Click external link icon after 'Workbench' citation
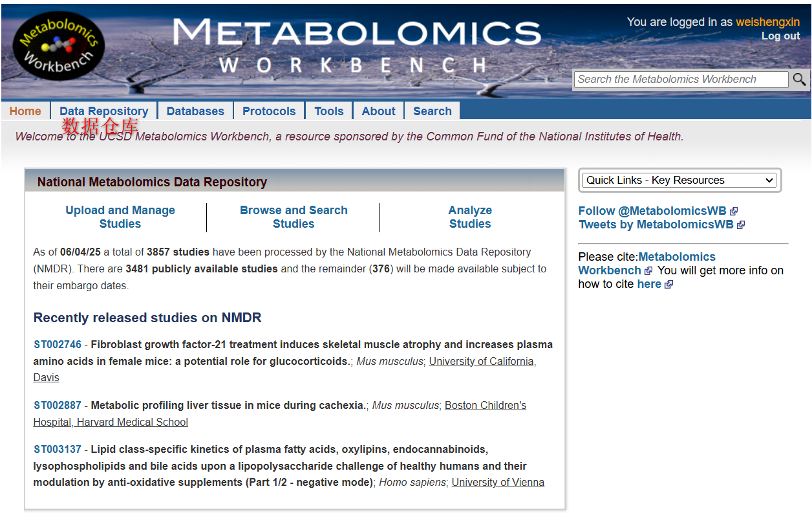Screen dimensions: 812x515 [x=648, y=271]
